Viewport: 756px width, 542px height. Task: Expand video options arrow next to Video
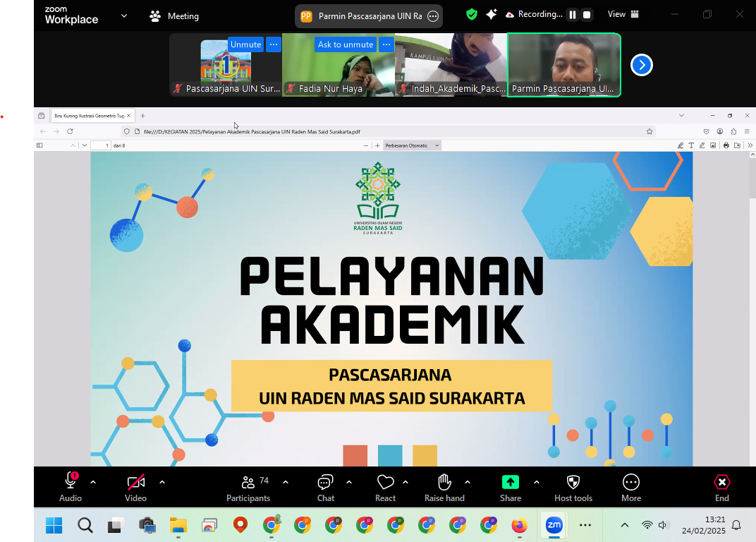(162, 482)
